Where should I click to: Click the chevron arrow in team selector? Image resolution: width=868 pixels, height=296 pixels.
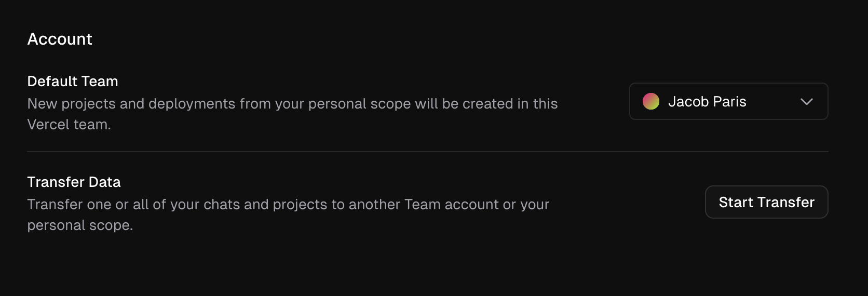coord(806,102)
